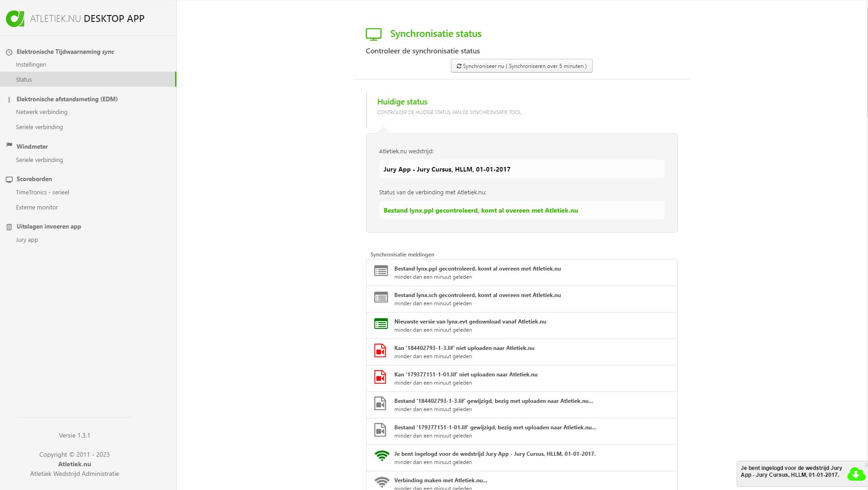
Task: Open Netwerk verbinding settings
Action: pos(41,112)
